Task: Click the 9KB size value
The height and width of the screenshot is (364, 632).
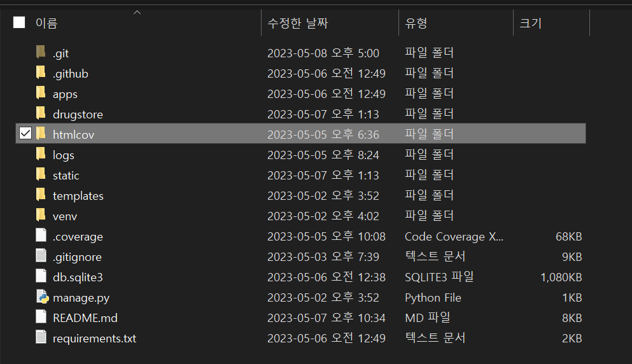Action: [572, 257]
